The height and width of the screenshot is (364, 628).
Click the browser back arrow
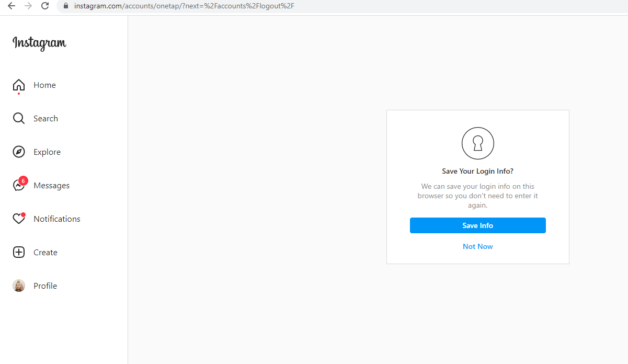(12, 6)
